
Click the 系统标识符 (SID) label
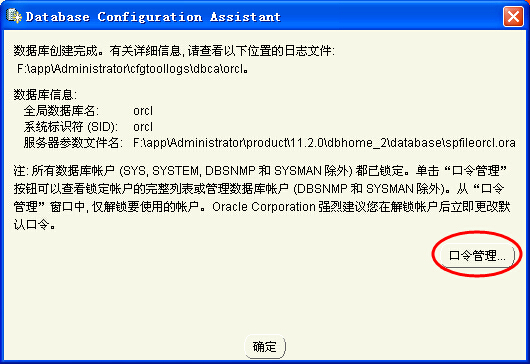[x=71, y=127]
